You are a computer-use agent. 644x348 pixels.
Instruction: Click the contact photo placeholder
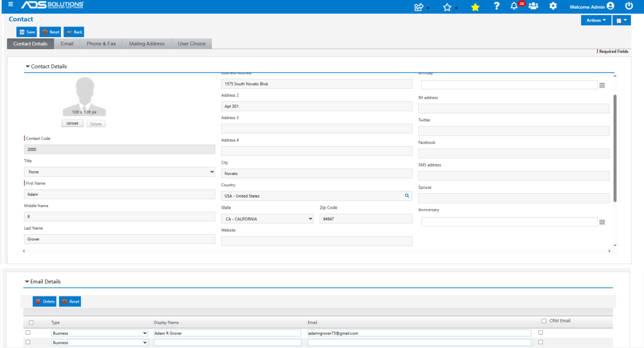[84, 96]
